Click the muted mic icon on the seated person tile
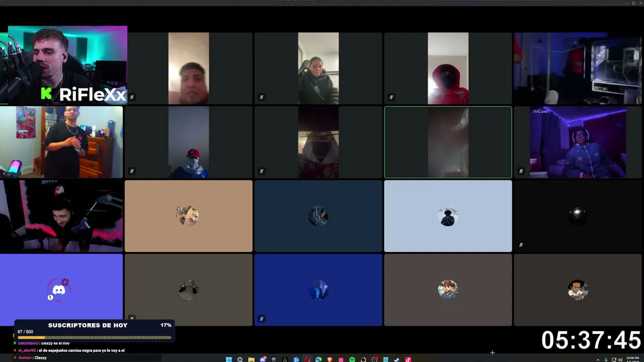The image size is (644, 362). click(261, 97)
